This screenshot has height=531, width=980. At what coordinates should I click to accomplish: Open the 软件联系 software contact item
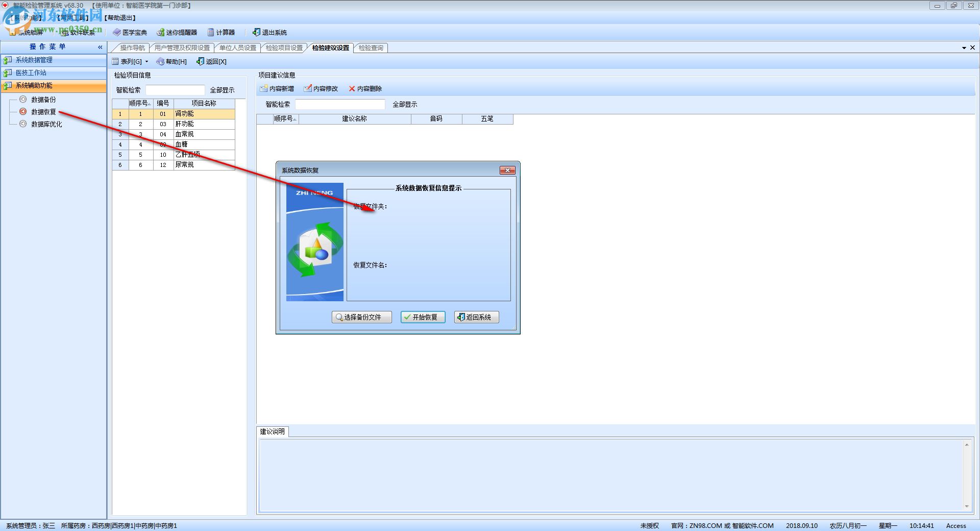tap(78, 32)
